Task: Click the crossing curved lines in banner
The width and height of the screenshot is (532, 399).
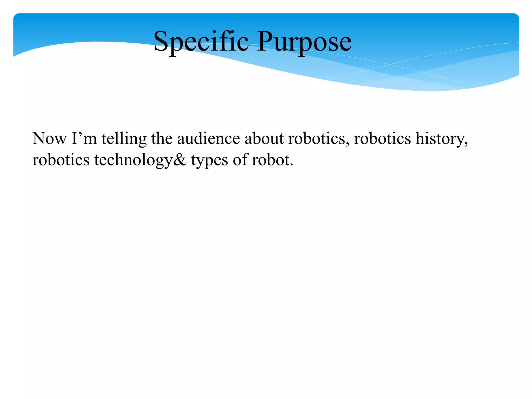Action: point(390,64)
